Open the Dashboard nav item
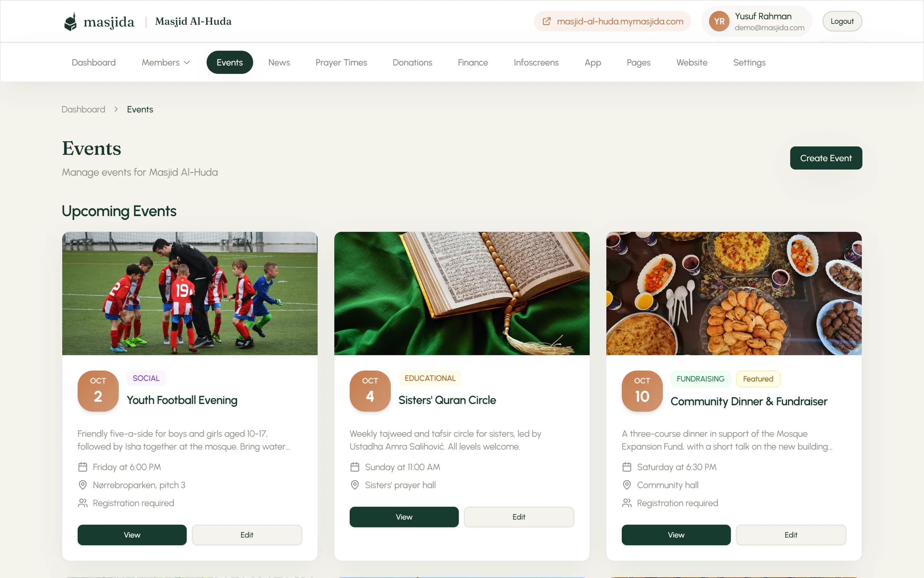This screenshot has height=578, width=924. pos(94,62)
